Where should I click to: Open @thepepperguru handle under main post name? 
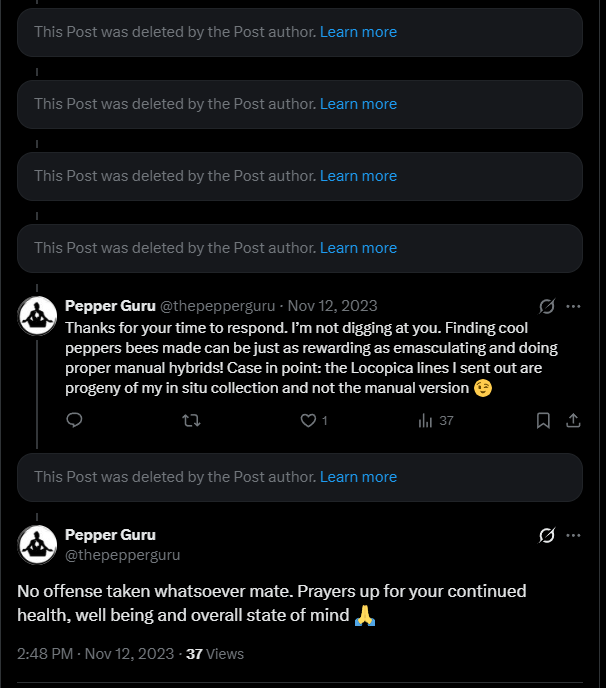click(x=122, y=554)
